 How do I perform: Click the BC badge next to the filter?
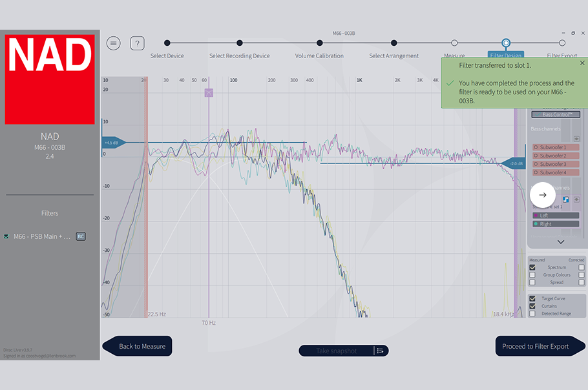81,237
